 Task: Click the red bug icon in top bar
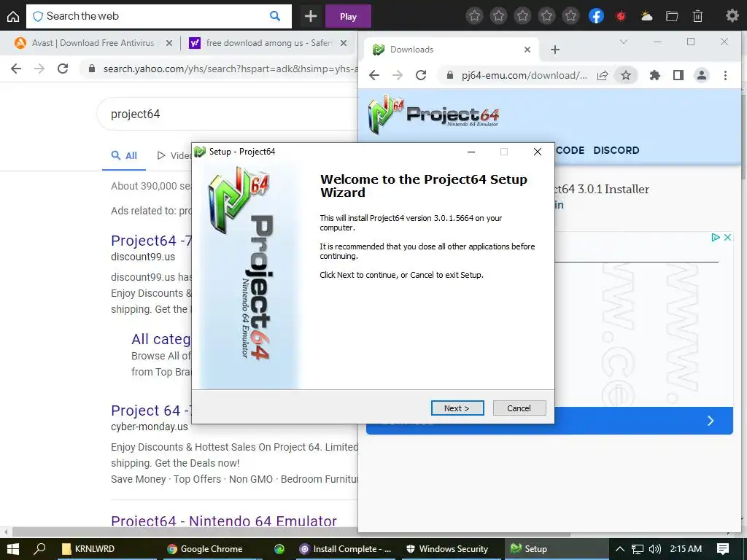pos(620,16)
